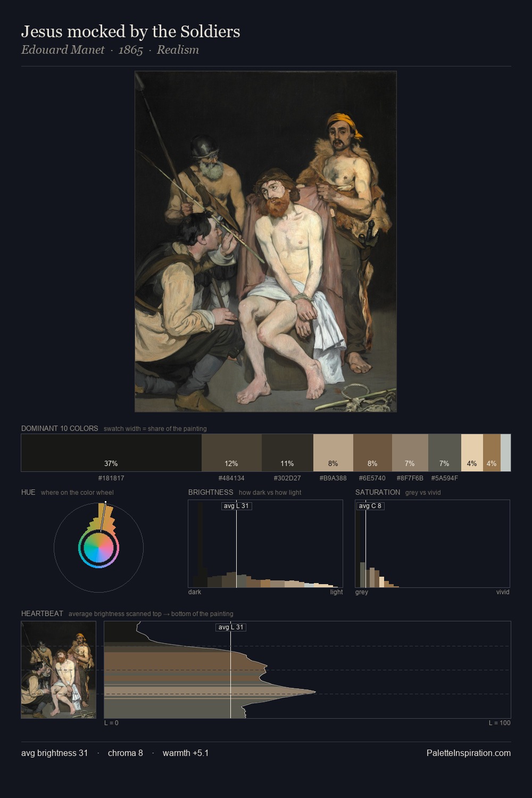Viewport: 532px width, 798px height.
Task: Click the 'L = 0' axis label
Action: [111, 723]
